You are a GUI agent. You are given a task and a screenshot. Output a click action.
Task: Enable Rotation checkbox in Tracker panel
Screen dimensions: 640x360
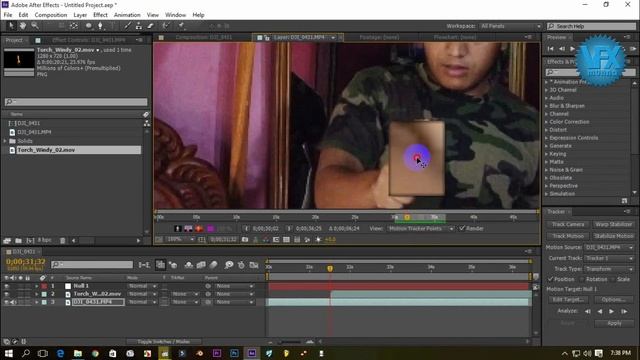tap(582, 279)
